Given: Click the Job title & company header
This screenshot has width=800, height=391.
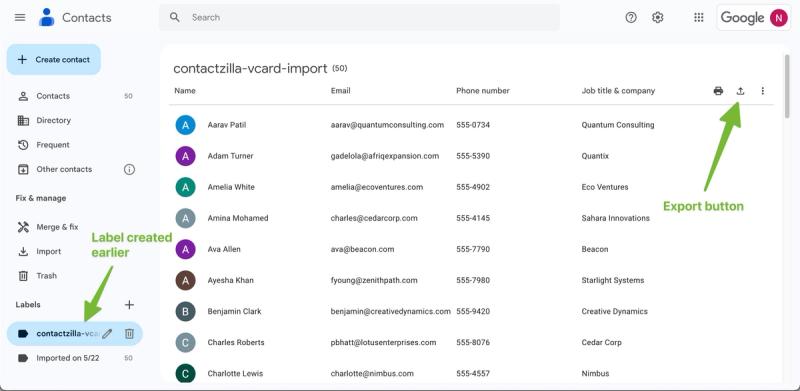Looking at the screenshot, I should [x=618, y=91].
